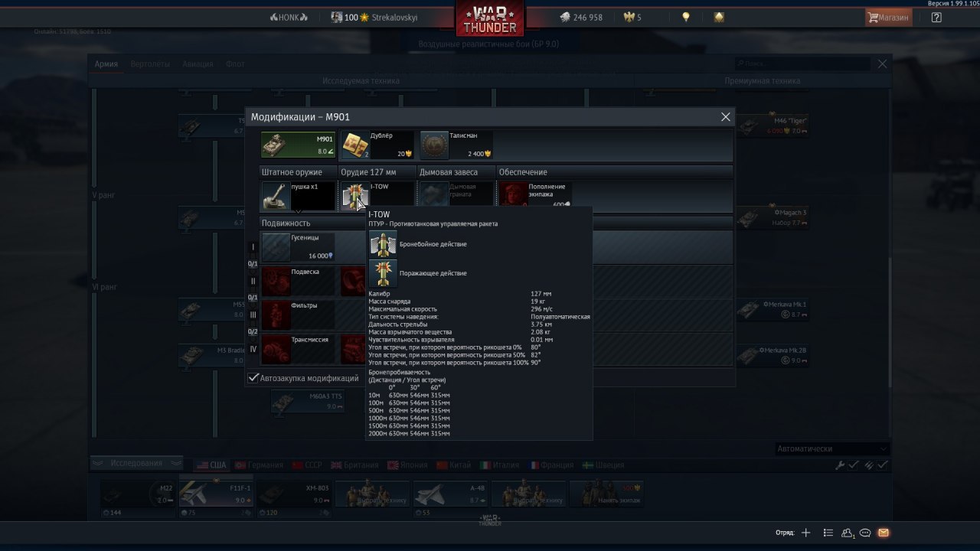Toggle Автозакупка модификаций checkbox
980x551 pixels.
(253, 378)
